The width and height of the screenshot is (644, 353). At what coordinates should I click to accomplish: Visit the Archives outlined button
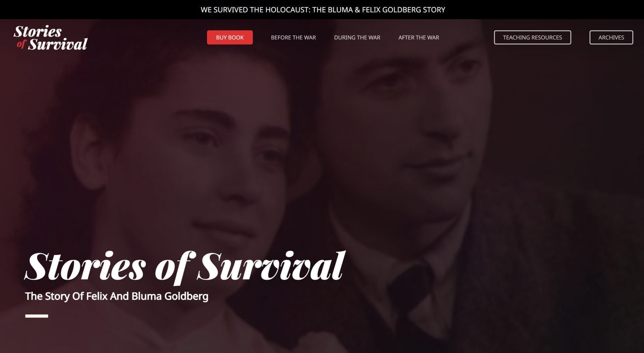611,37
